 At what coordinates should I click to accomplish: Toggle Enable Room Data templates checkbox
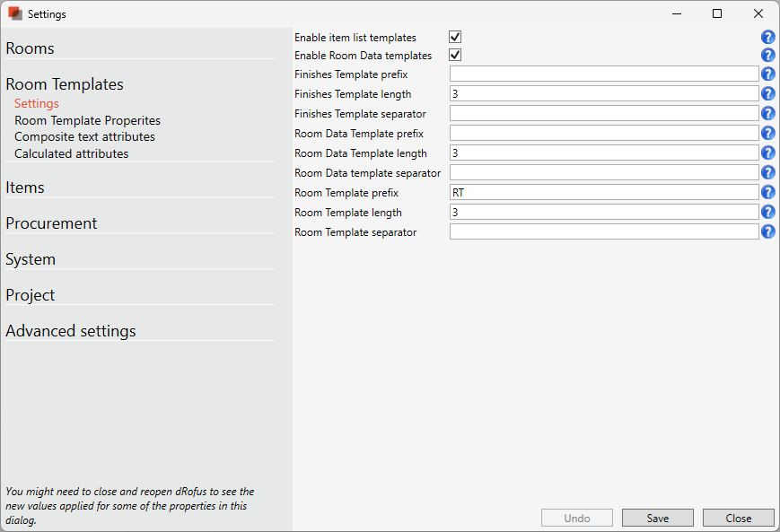[455, 56]
